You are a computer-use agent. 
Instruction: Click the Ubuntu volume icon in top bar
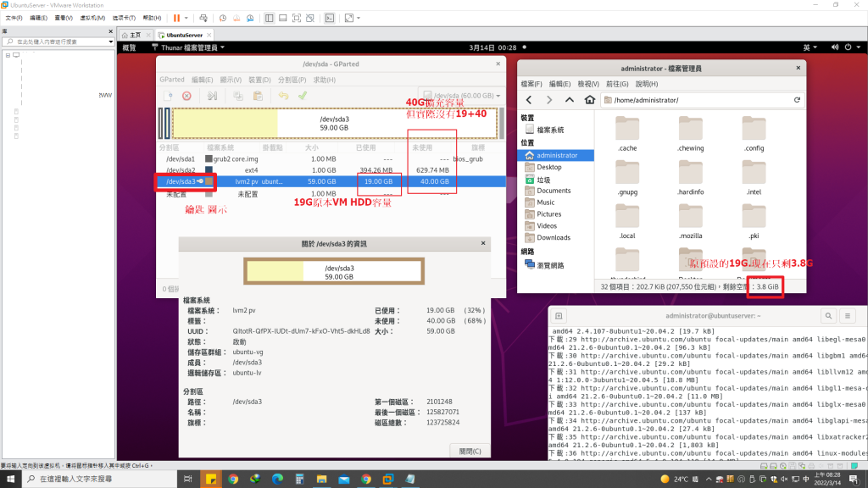[x=835, y=47]
